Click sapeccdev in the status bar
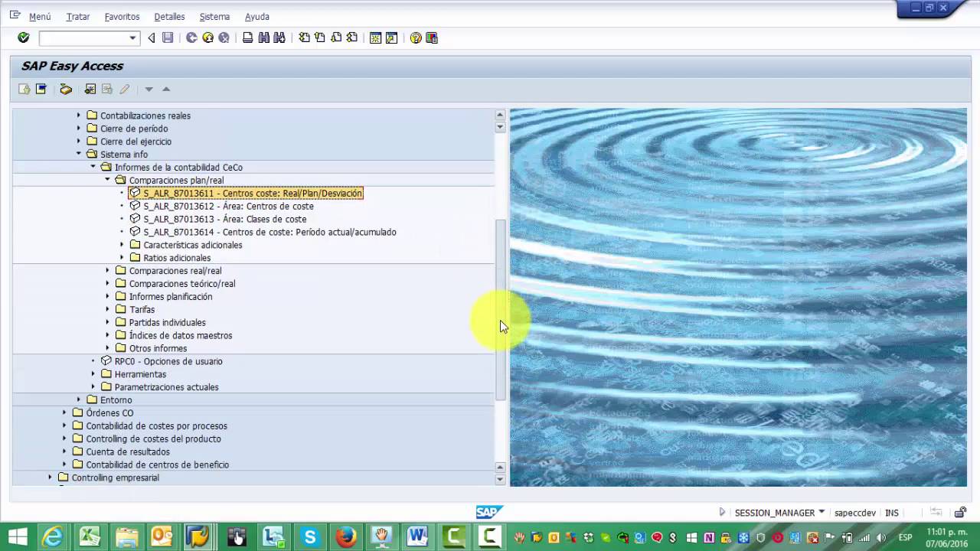 855,513
